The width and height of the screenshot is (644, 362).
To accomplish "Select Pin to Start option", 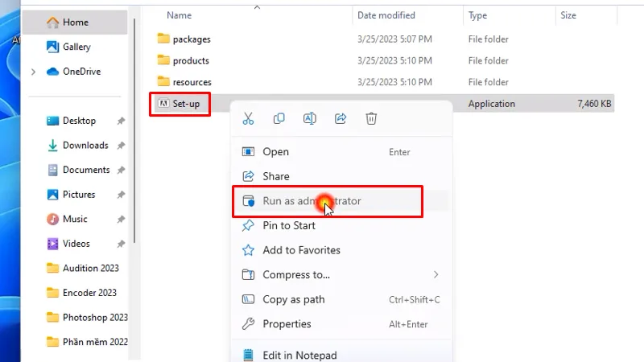I will pyautogui.click(x=289, y=226).
